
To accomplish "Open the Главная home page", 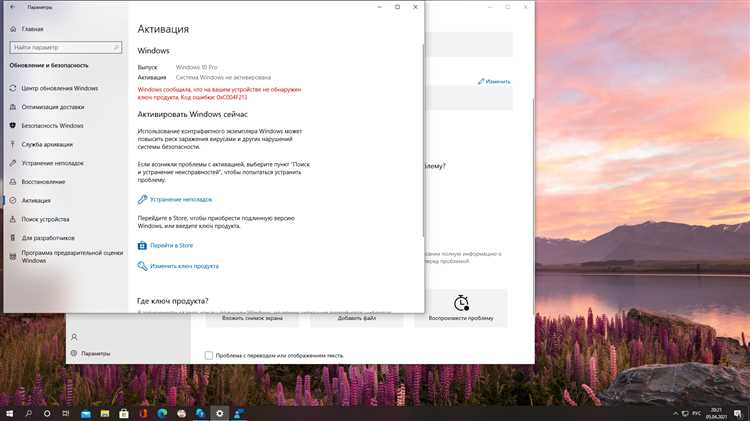I will pos(32,29).
